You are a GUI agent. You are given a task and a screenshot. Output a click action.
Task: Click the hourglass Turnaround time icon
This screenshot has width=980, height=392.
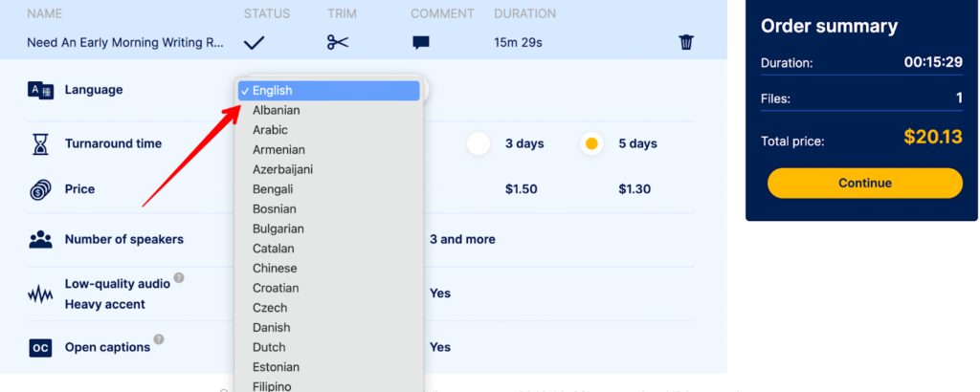pos(40,144)
